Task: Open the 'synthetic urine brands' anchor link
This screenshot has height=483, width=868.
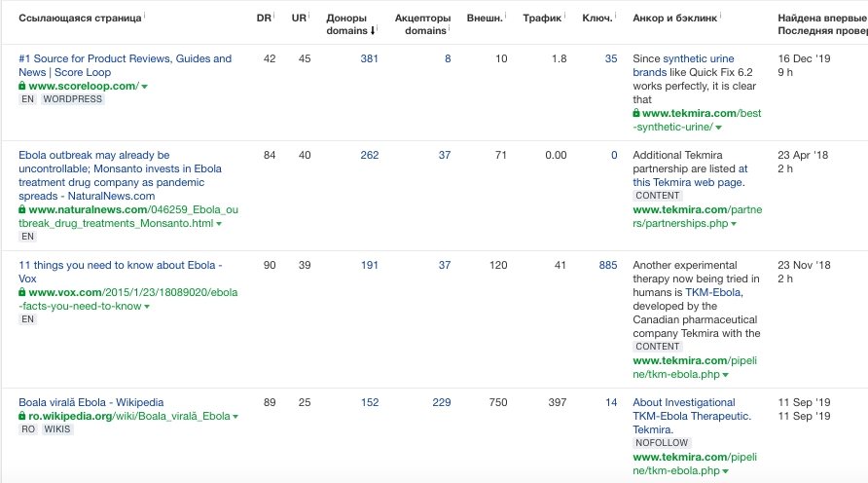Action: (683, 65)
